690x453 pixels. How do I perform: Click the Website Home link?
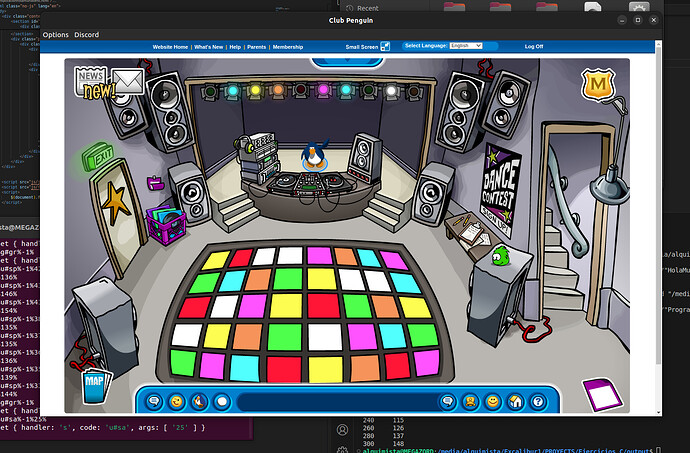pos(170,47)
